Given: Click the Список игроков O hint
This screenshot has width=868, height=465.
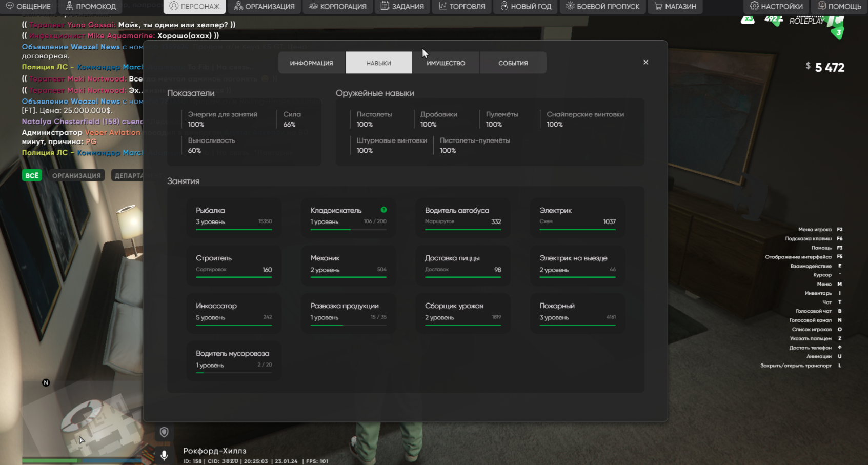Looking at the screenshot, I should coord(817,330).
